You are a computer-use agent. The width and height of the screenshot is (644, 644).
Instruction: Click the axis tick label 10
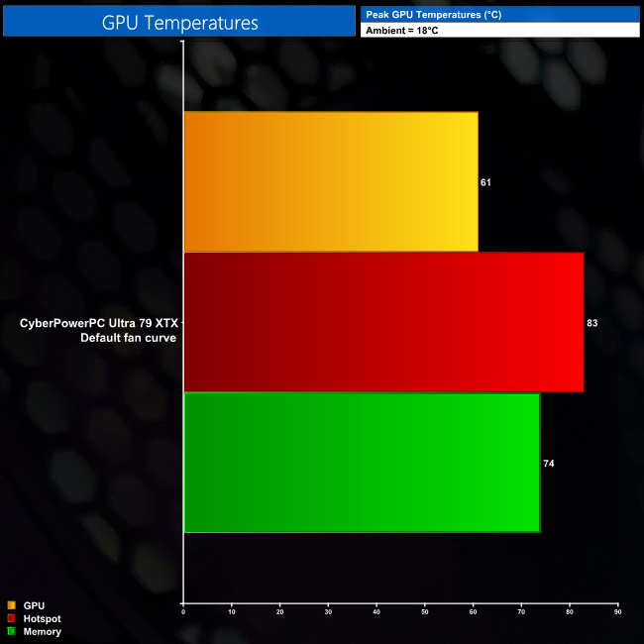point(232,612)
